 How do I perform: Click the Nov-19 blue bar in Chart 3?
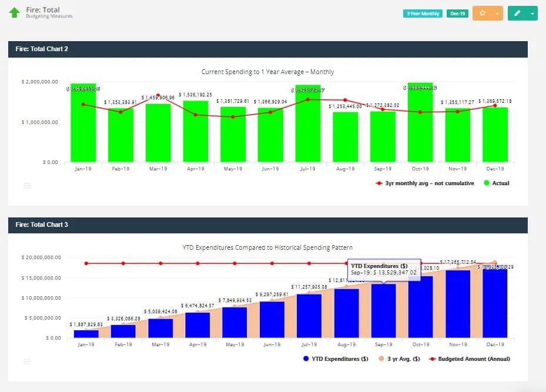[x=458, y=304]
